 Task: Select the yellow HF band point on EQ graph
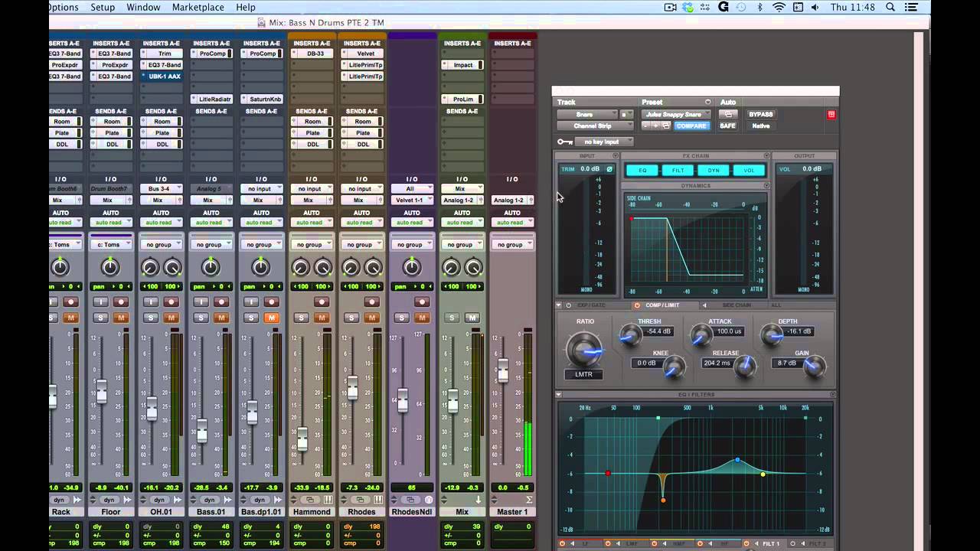click(763, 474)
